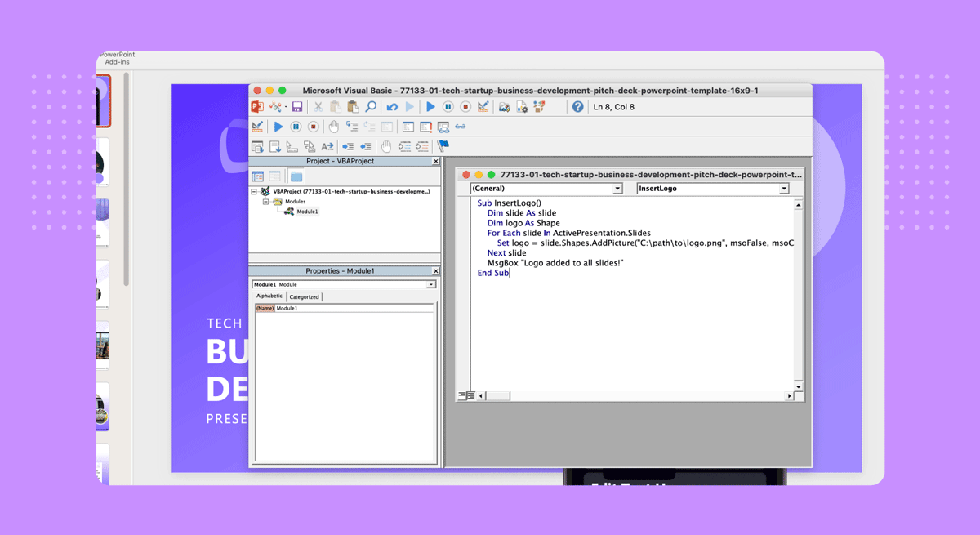Collapse the Modules folder node

265,201
